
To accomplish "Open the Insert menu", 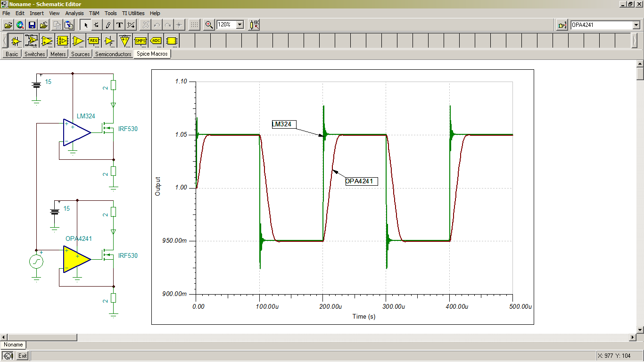I will pyautogui.click(x=37, y=13).
